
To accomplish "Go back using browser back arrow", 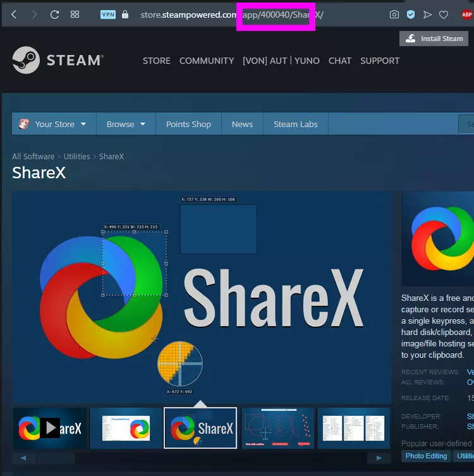I will click(x=14, y=15).
